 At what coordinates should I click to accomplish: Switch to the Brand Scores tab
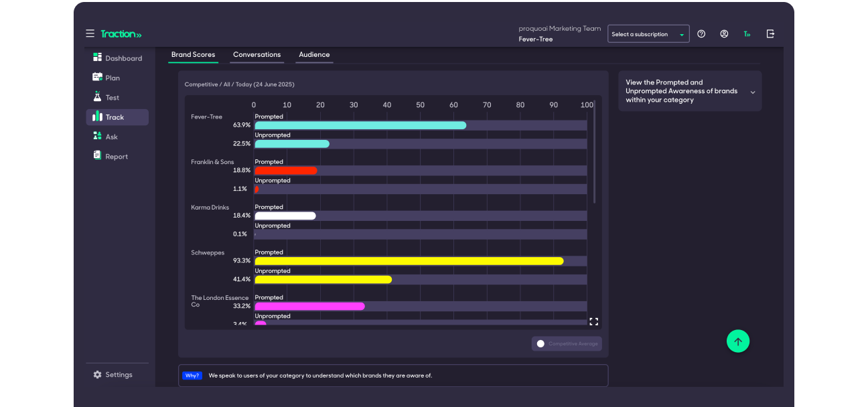click(193, 55)
